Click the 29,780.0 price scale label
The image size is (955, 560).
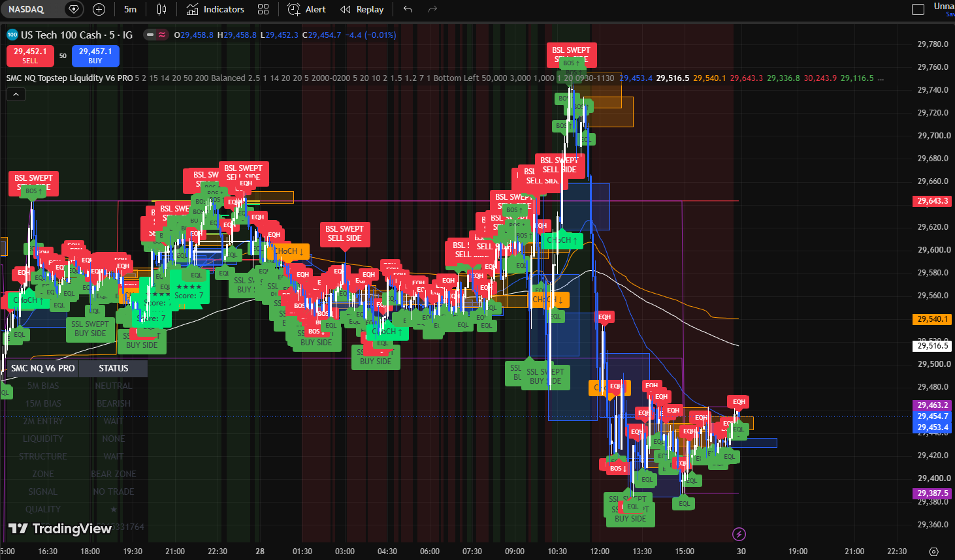click(x=933, y=44)
